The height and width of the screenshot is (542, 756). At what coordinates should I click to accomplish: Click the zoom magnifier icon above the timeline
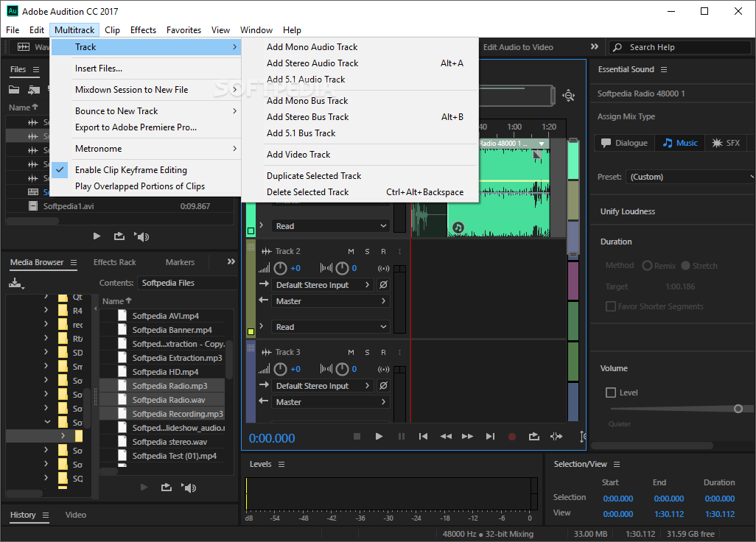pos(569,96)
